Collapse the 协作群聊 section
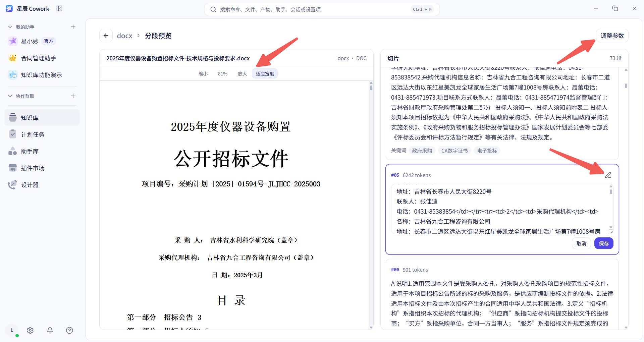Viewport: 644px width, 342px height. (x=10, y=96)
